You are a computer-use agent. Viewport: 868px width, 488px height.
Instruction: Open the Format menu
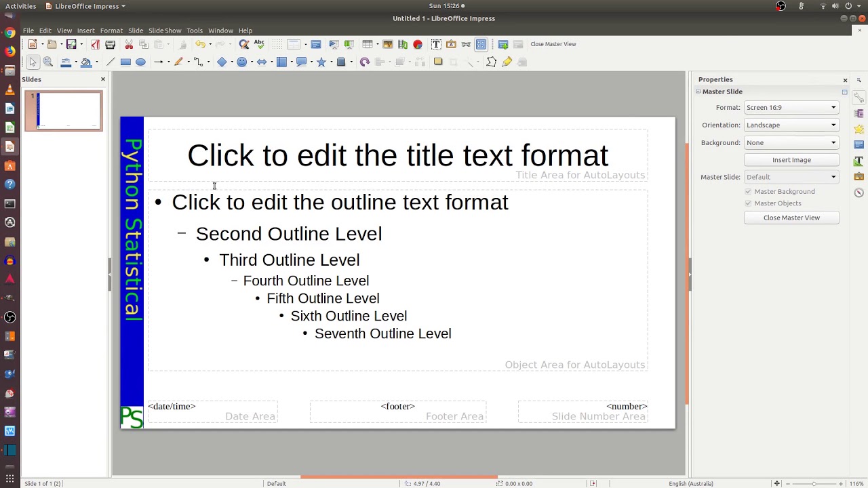(111, 30)
